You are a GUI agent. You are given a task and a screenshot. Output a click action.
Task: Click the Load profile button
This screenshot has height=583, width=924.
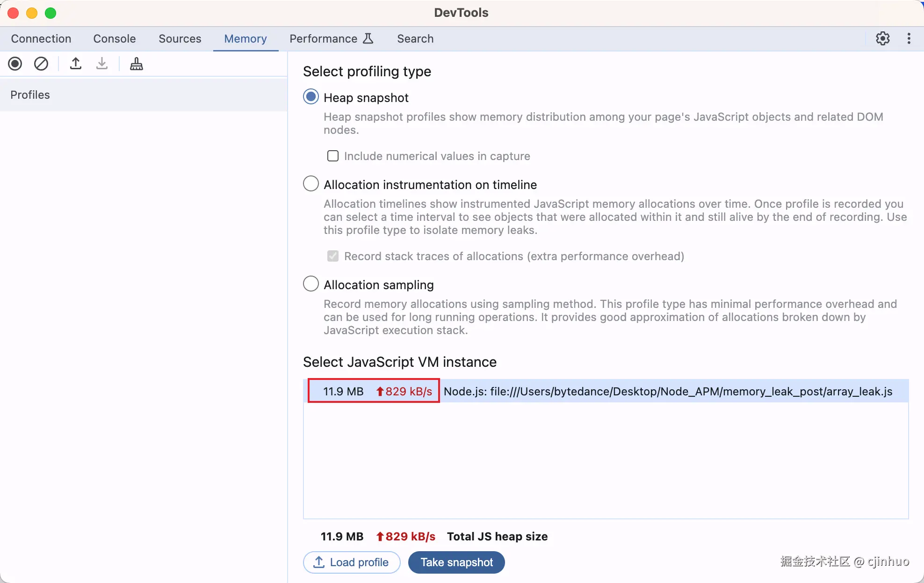pos(352,562)
